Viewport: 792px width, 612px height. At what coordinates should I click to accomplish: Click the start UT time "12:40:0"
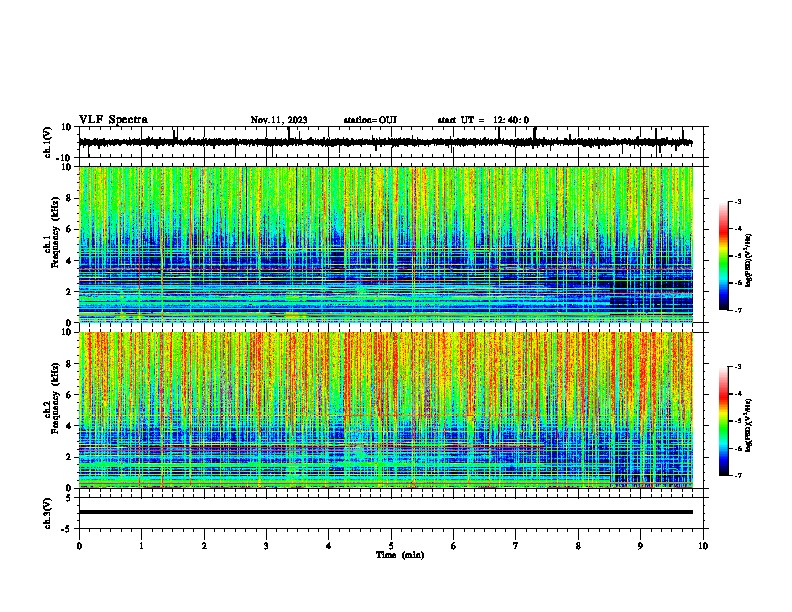pyautogui.click(x=511, y=120)
